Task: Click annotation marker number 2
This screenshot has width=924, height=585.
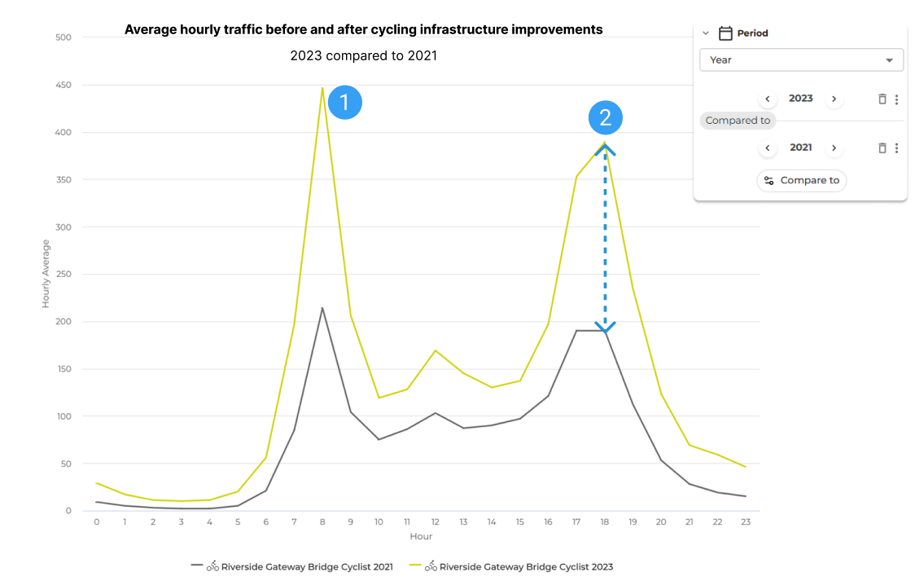Action: pos(605,118)
